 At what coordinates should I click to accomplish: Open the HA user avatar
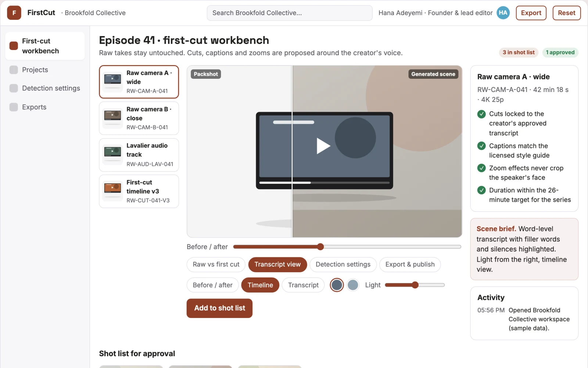(x=503, y=13)
